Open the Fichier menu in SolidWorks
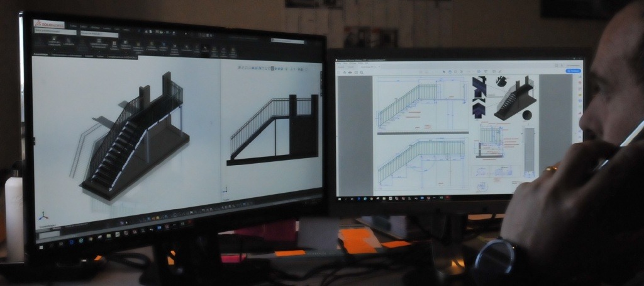Screen dimensions: 644x286 pyautogui.click(x=73, y=26)
